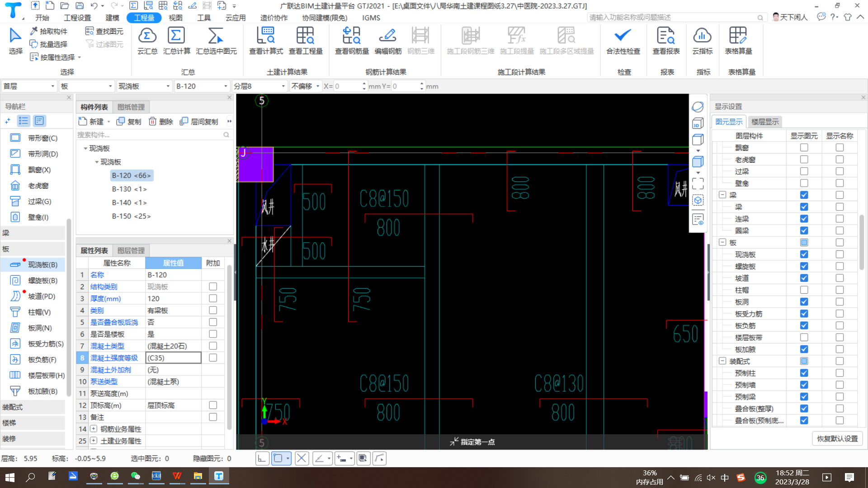The width and height of the screenshot is (868, 488).
Task: Click 批量选择 batch select
Action: [x=49, y=44]
